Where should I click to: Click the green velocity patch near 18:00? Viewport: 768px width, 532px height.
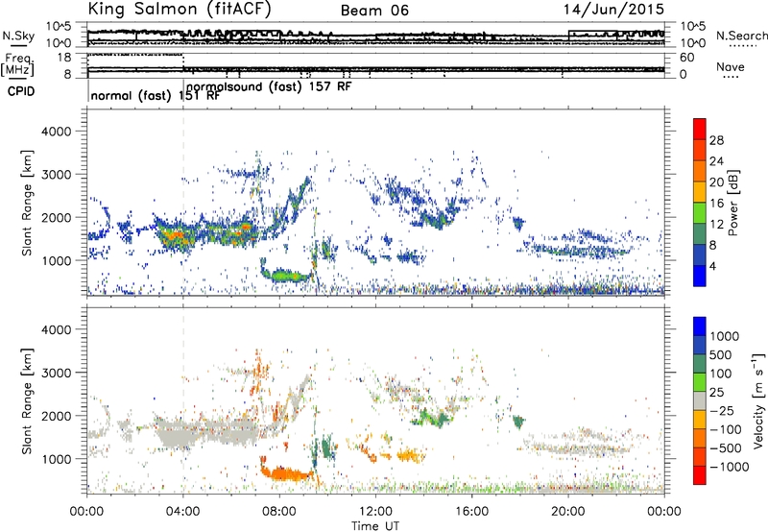(518, 421)
